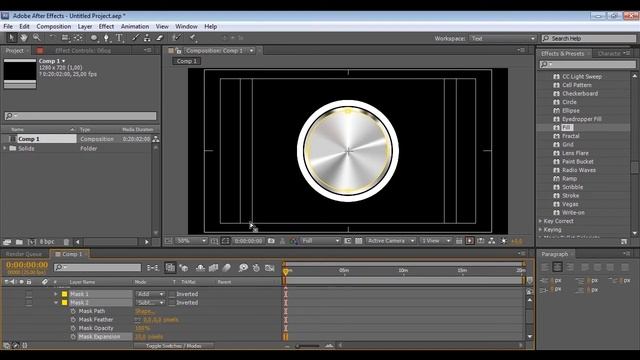Select the Roto Brush tool

[176, 38]
